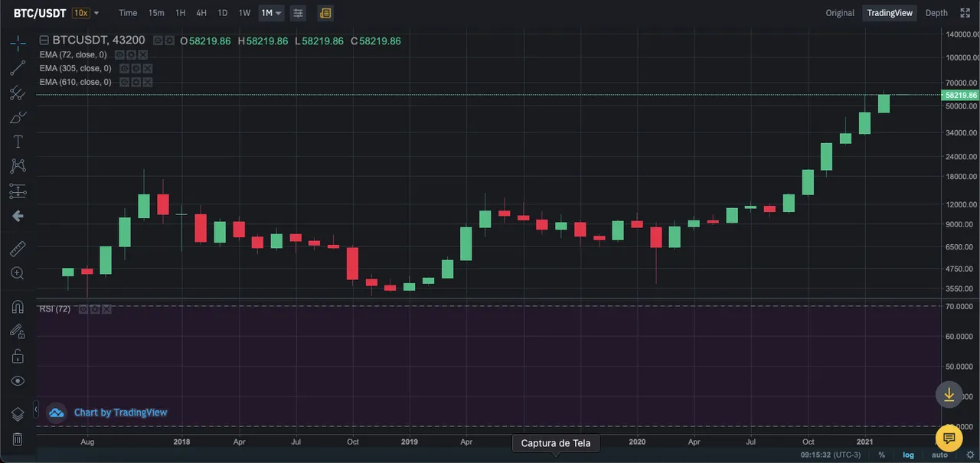
Task: Open the chart patterns tool
Action: click(18, 166)
